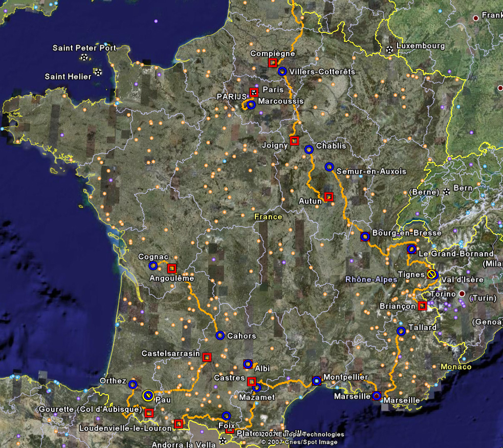Select the Saint Helier star icon
This screenshot has height=448, width=503.
tap(98, 72)
